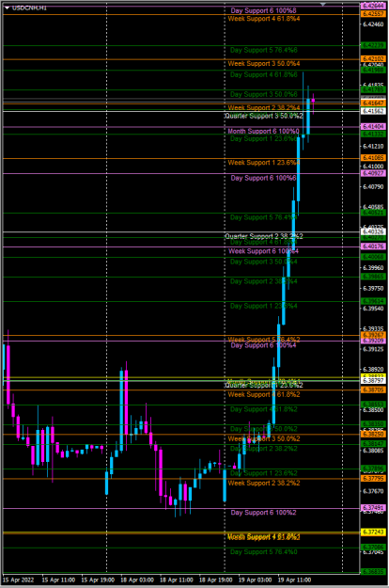This screenshot has width=389, height=588.
Task: Select the Week Support 4 61.8%2 label
Action: (264, 394)
